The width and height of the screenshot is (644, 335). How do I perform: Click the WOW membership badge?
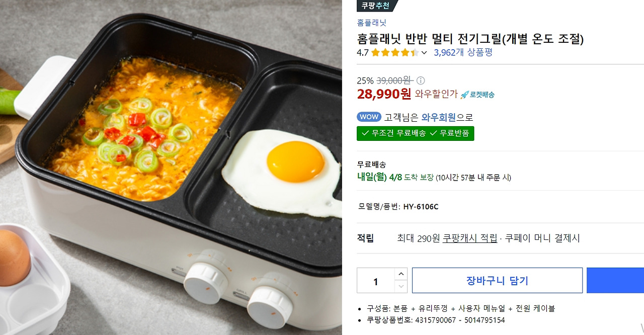tap(369, 117)
